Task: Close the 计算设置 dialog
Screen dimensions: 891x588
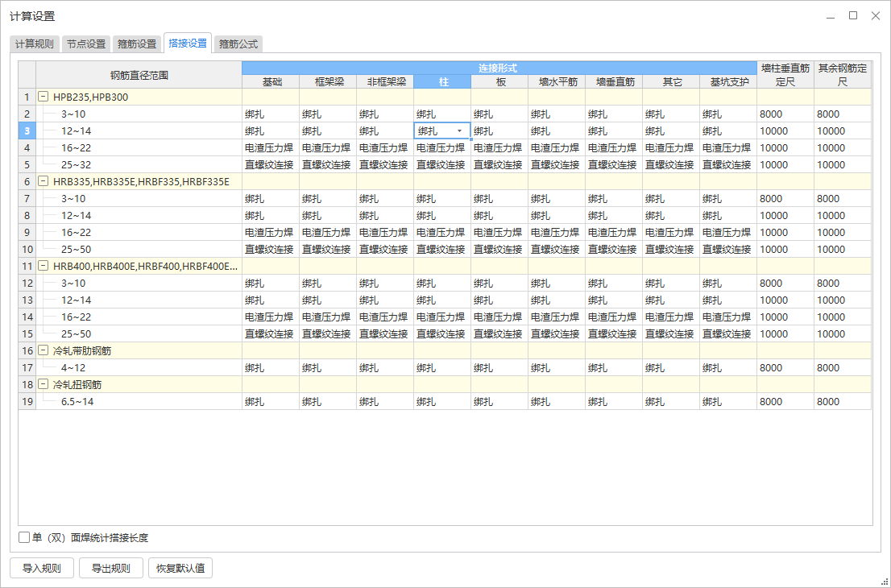Action: click(x=876, y=16)
